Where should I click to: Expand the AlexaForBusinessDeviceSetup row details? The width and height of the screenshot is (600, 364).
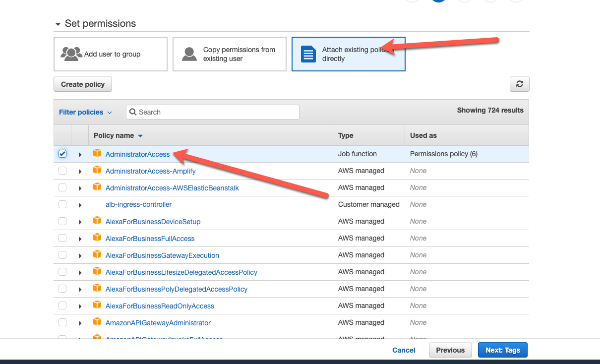pyautogui.click(x=80, y=222)
